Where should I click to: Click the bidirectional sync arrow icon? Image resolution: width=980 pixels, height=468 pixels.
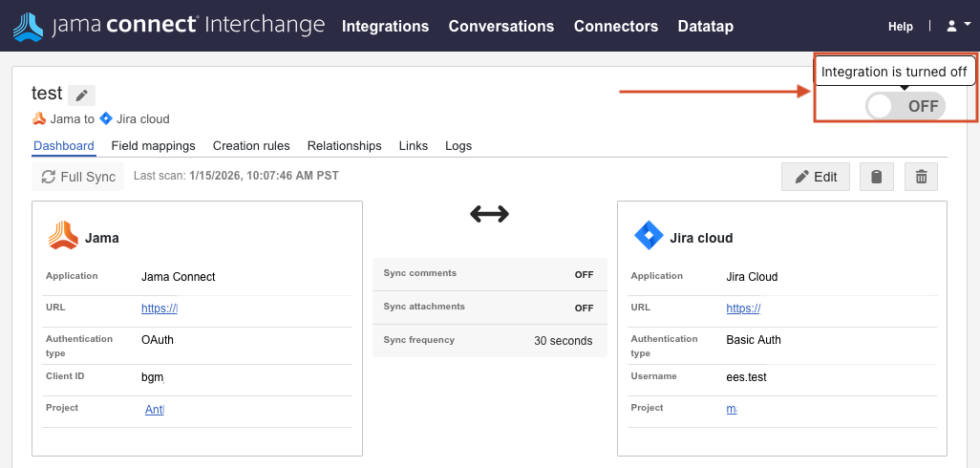pyautogui.click(x=489, y=214)
